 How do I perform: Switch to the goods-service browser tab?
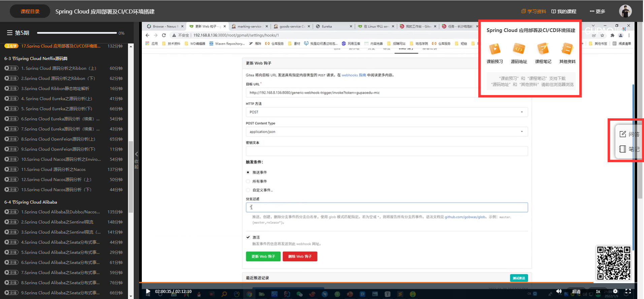[x=292, y=26]
